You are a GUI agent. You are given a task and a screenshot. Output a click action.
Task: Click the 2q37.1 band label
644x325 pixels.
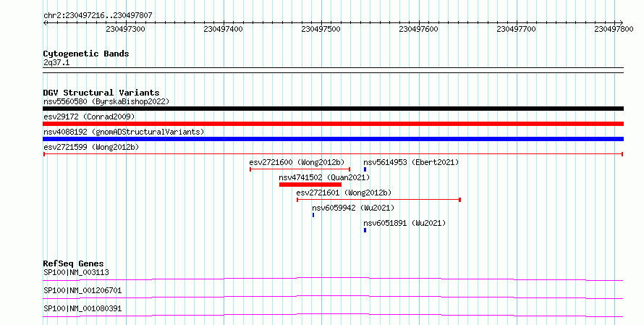(56, 62)
